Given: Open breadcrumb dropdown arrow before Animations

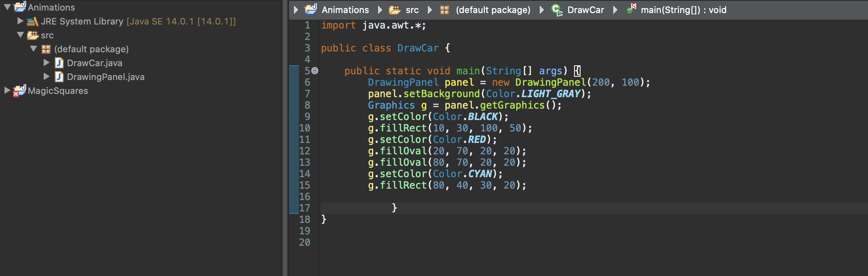Looking at the screenshot, I should (296, 10).
